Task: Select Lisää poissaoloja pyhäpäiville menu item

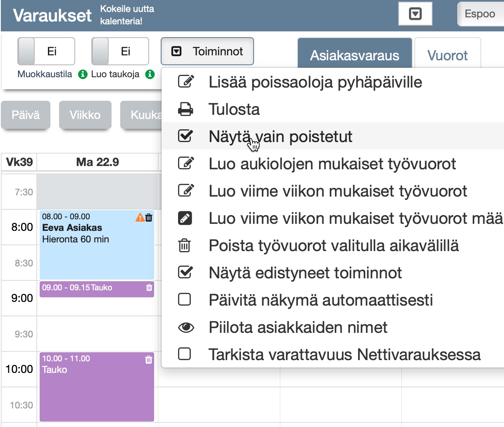Action: (315, 82)
